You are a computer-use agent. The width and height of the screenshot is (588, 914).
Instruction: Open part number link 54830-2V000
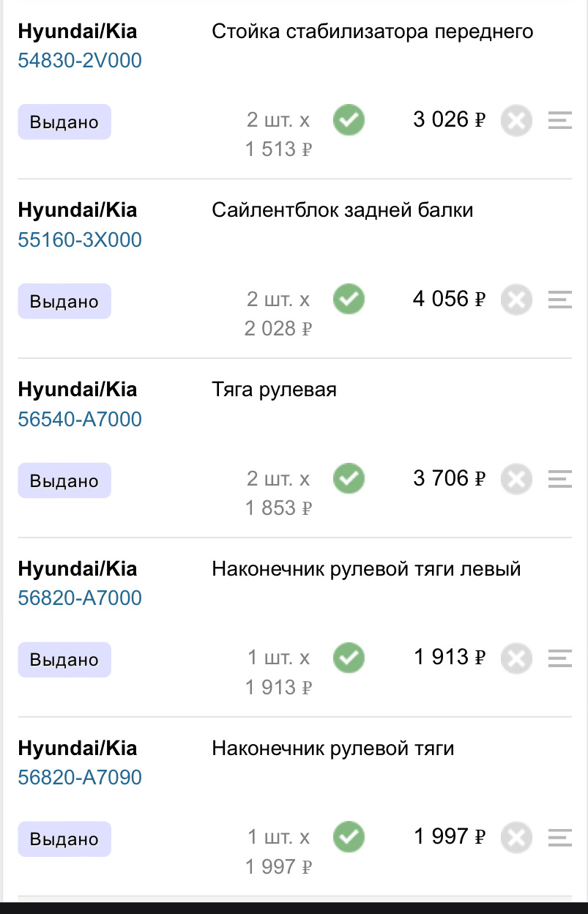point(81,61)
